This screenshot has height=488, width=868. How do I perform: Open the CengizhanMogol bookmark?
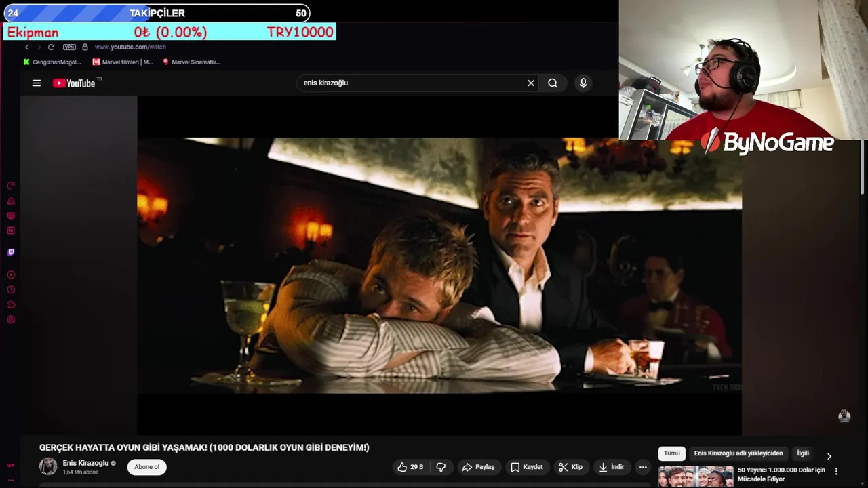click(52, 62)
